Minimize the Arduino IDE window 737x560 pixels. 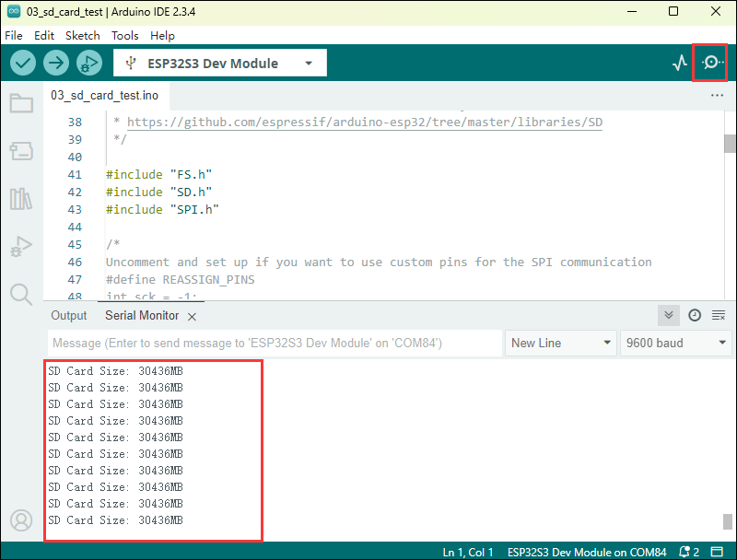pos(632,11)
